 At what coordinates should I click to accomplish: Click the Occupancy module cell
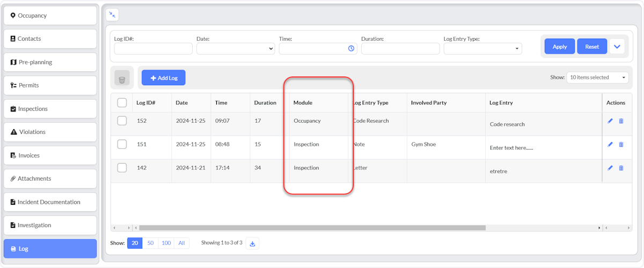click(x=307, y=121)
